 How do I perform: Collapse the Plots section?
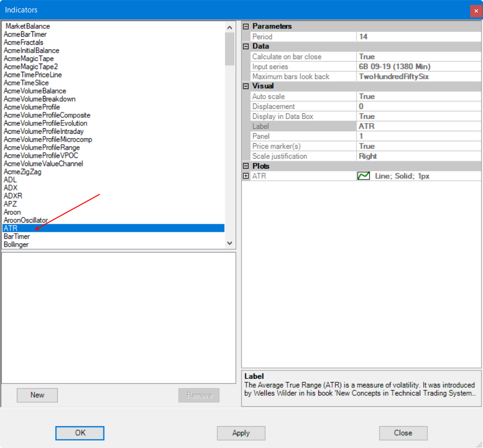click(x=246, y=166)
